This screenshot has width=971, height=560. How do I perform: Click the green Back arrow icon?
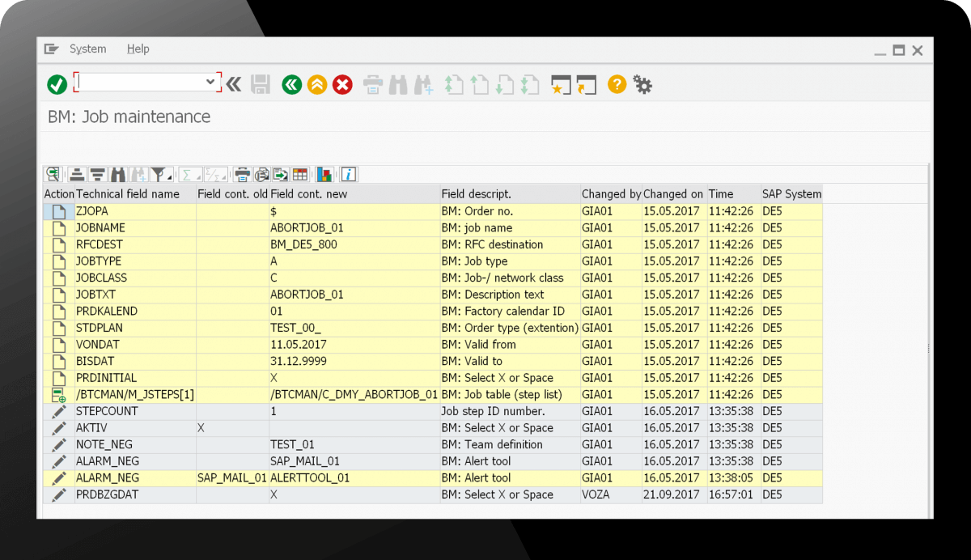tap(291, 84)
